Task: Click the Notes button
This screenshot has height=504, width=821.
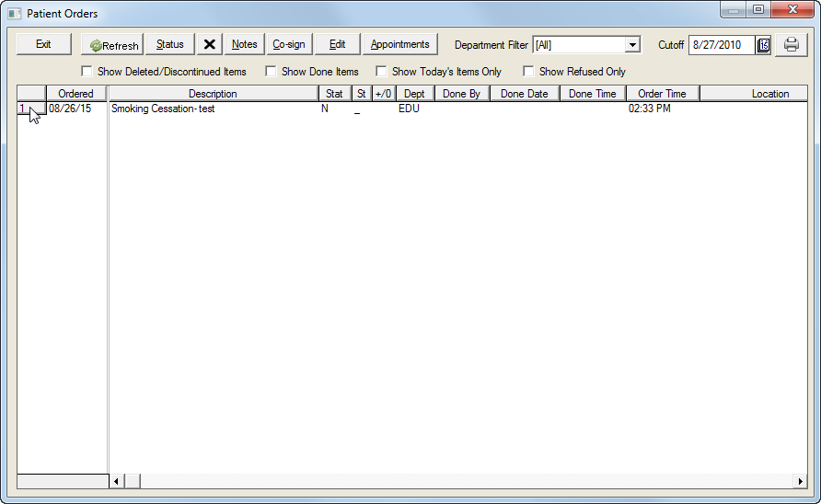Action: coord(244,45)
